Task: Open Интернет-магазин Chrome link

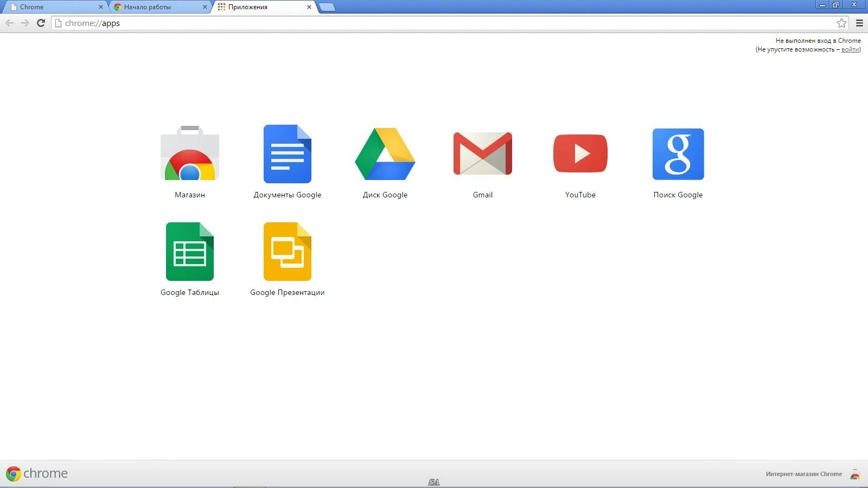Action: point(804,474)
